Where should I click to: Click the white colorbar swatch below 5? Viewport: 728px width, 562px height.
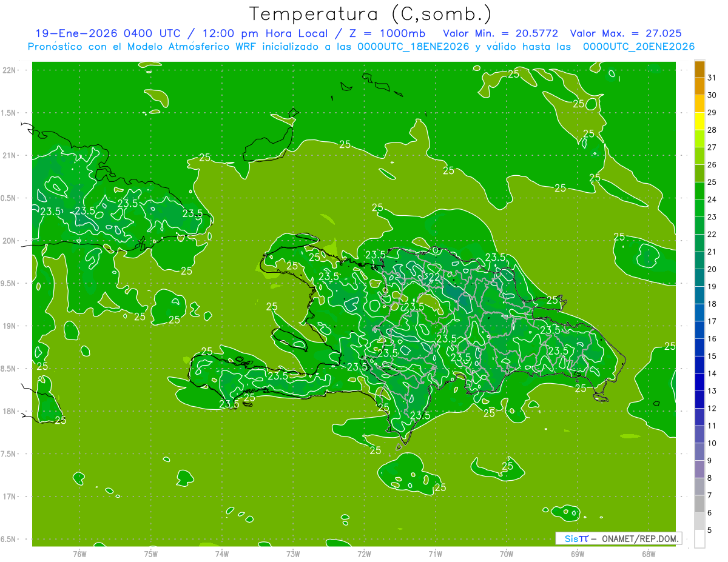click(x=699, y=539)
